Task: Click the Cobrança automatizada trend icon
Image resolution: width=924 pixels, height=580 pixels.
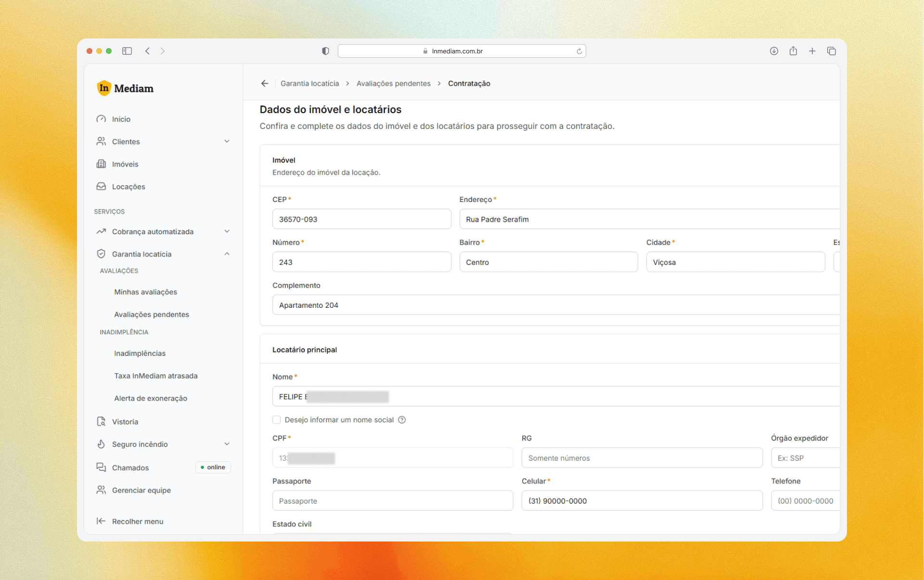Action: 101,231
